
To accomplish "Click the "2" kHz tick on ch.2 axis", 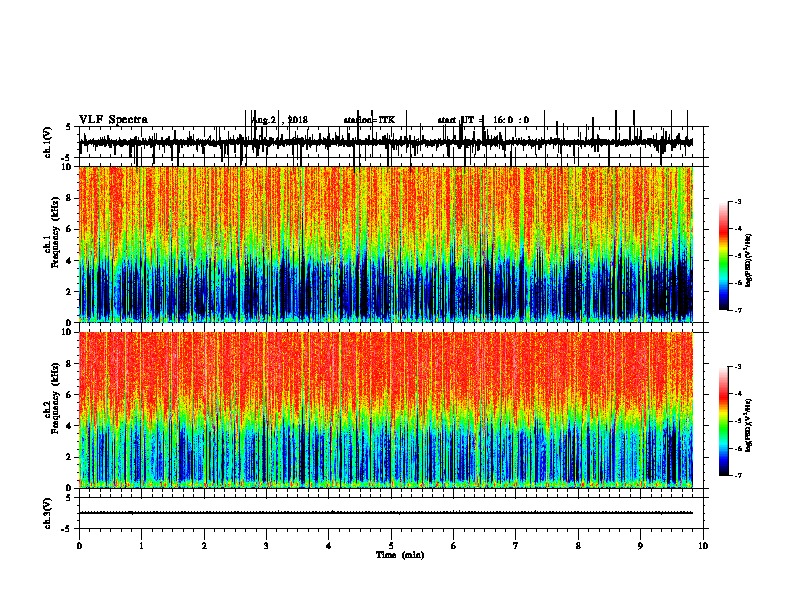I will click(x=69, y=457).
